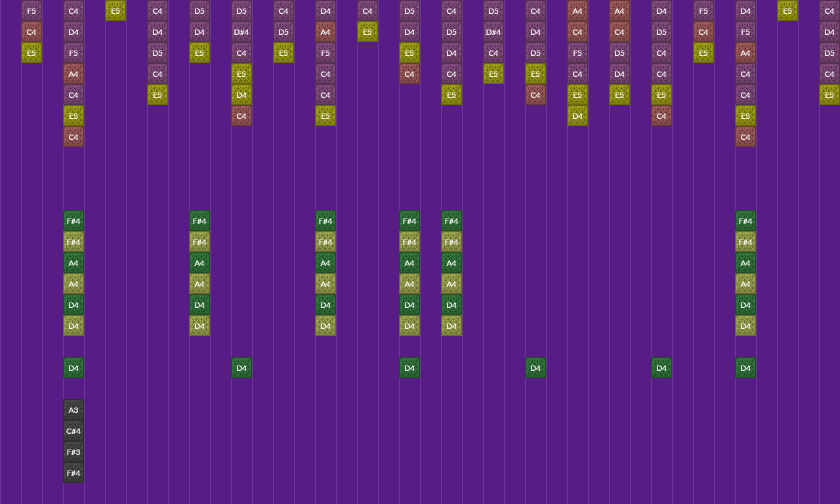The image size is (840, 504).
Task: Select the purple D5 note block
Action: (199, 10)
